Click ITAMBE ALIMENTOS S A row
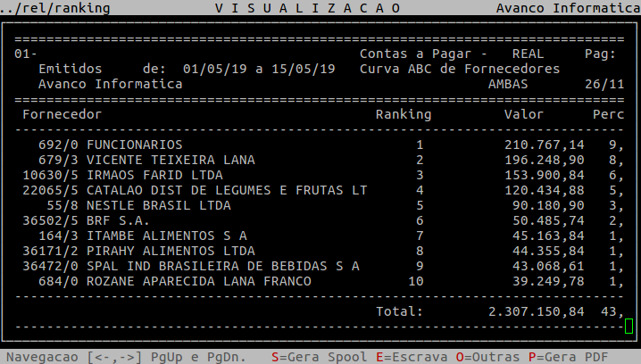 tap(166, 236)
